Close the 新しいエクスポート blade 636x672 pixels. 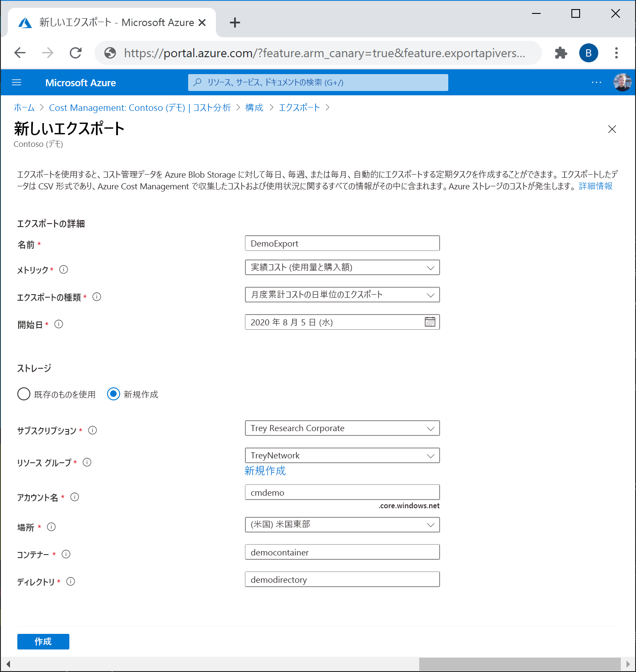tap(612, 129)
